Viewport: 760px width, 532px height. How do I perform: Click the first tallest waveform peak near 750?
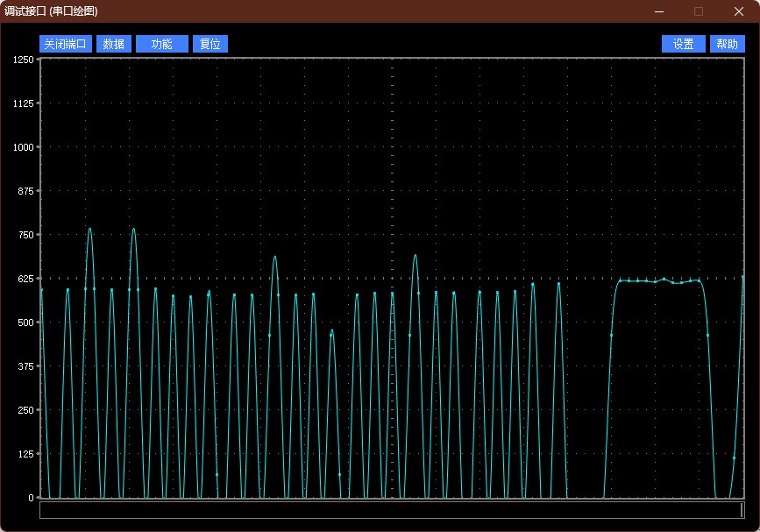(89, 230)
